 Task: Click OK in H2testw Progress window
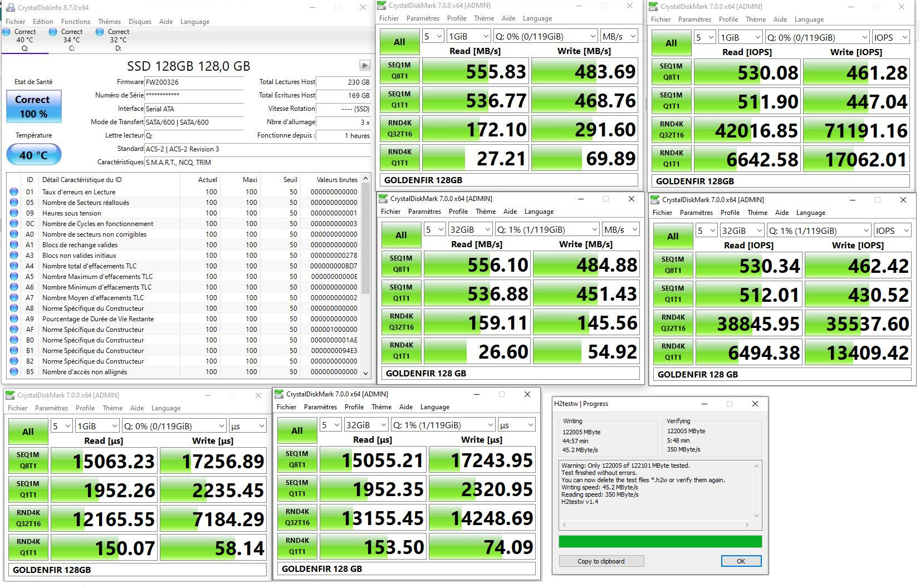click(741, 561)
